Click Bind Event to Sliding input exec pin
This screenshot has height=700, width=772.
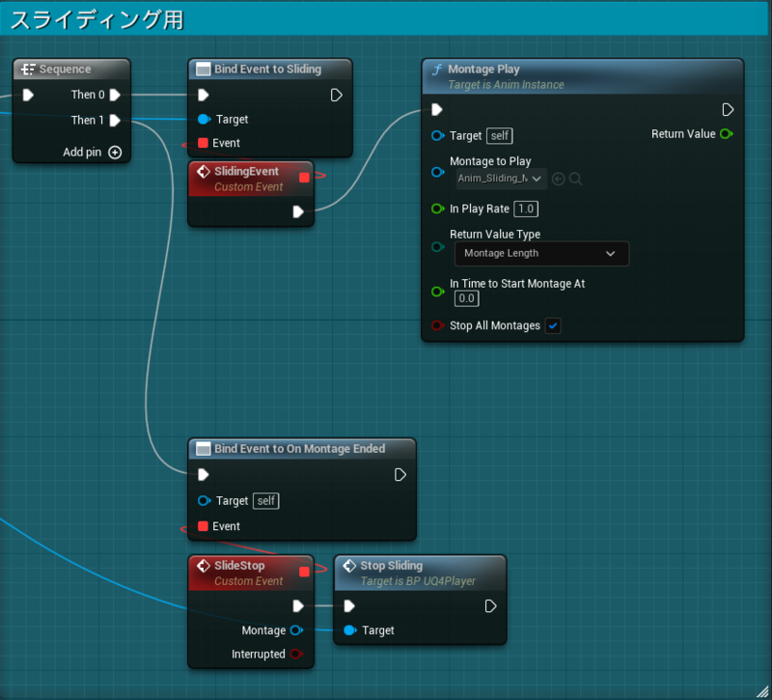tap(204, 95)
